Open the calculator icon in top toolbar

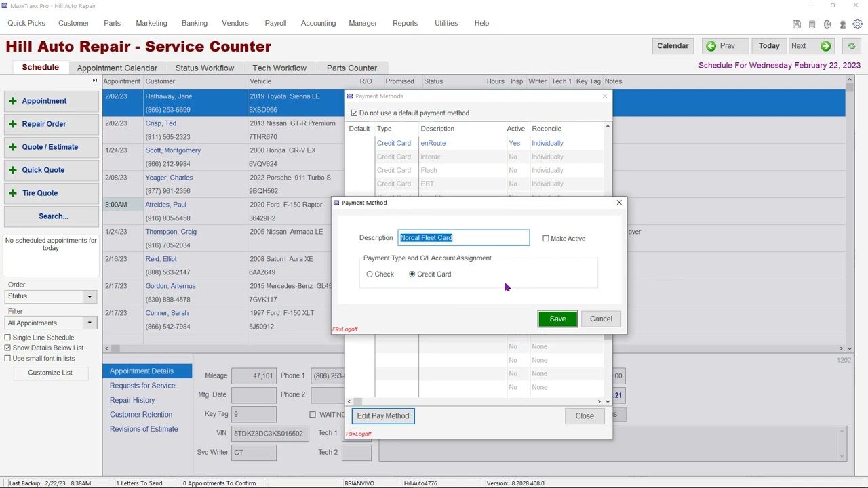812,24
